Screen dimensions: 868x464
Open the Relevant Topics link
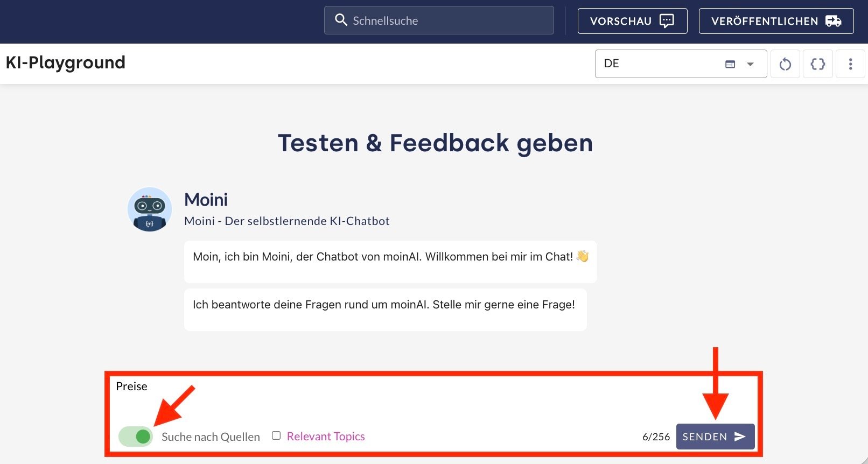click(326, 437)
